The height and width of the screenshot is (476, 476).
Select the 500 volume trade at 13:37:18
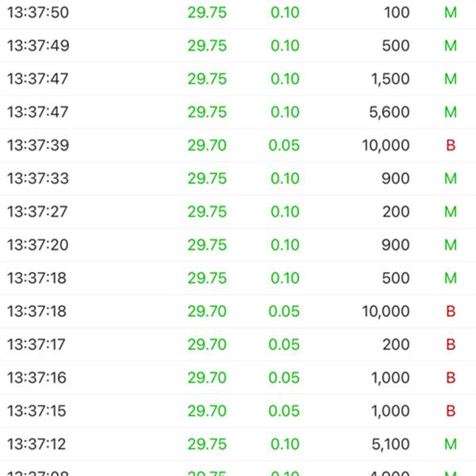point(396,278)
